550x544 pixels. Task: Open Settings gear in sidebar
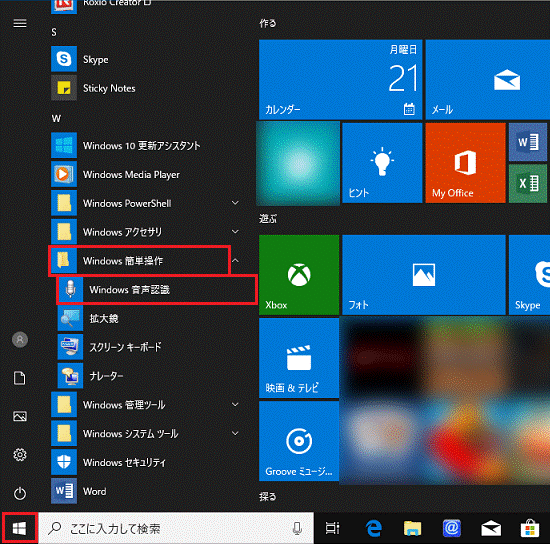tap(20, 455)
